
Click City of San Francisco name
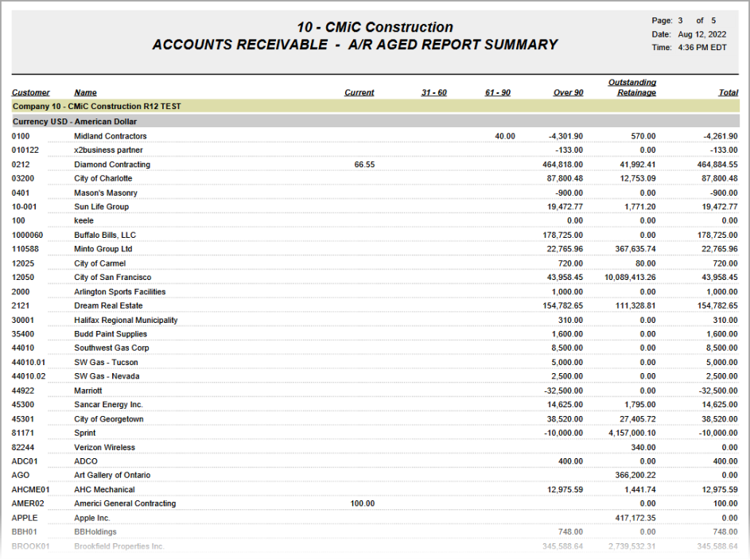[112, 278]
